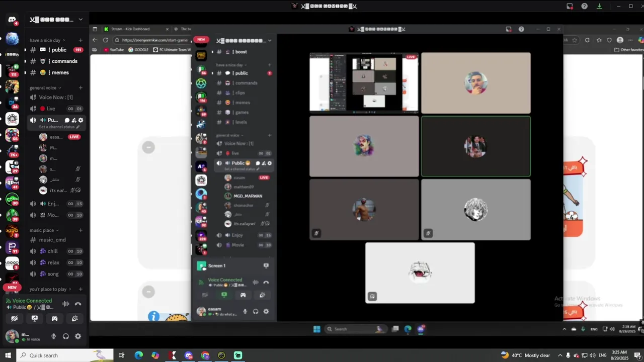Click the NEW unread indicator badge
This screenshot has width=644, height=362.
click(12, 288)
